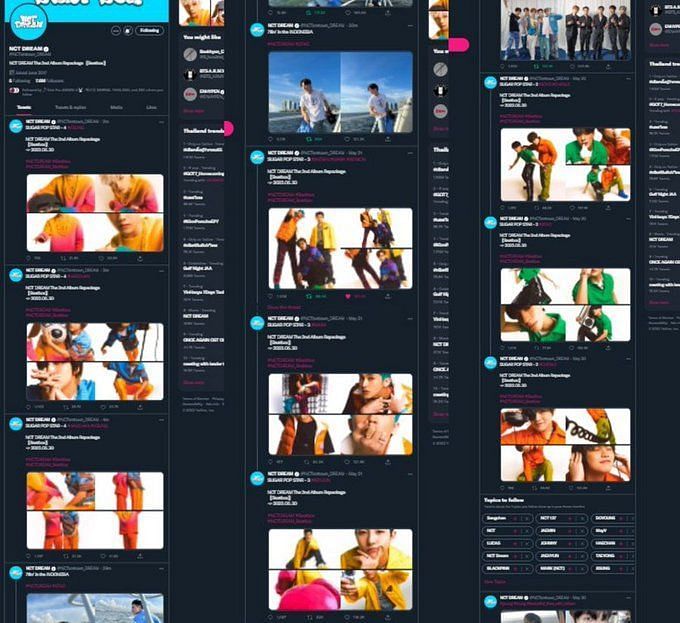The image size is (680, 623).
Task: Reply to the yellow jacket photo tweet
Action: point(271,617)
